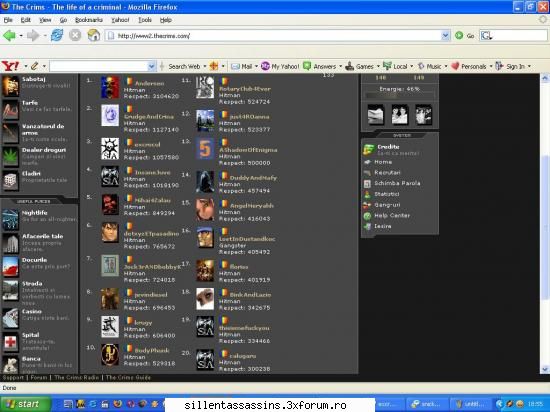Click The Crims Guide footer link
This screenshot has width=550, height=412.
pyautogui.click(x=128, y=378)
